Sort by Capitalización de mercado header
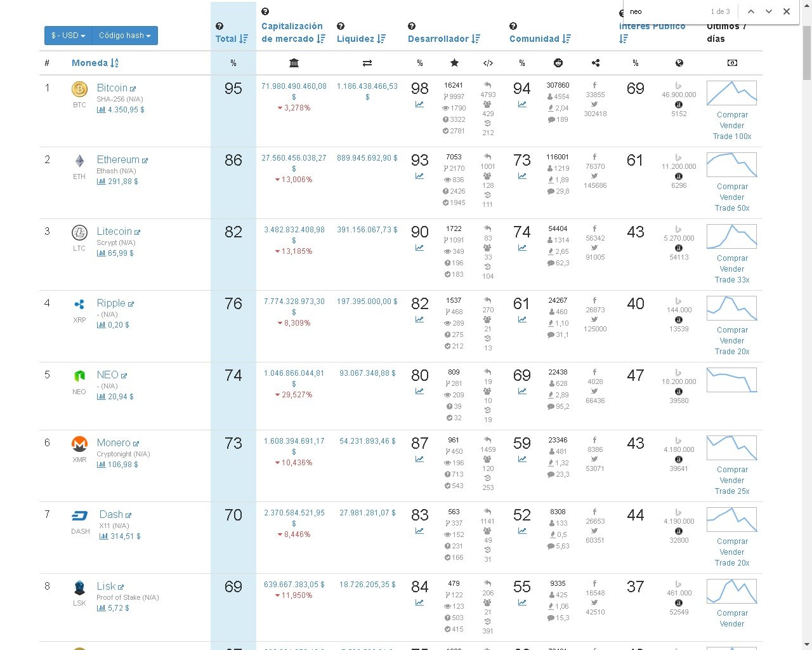Image resolution: width=812 pixels, height=650 pixels. tap(293, 32)
